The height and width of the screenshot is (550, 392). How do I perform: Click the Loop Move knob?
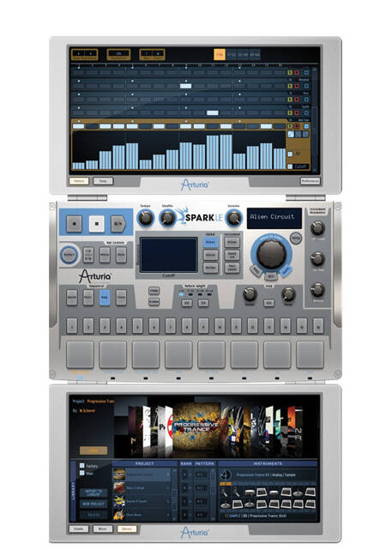(x=288, y=294)
